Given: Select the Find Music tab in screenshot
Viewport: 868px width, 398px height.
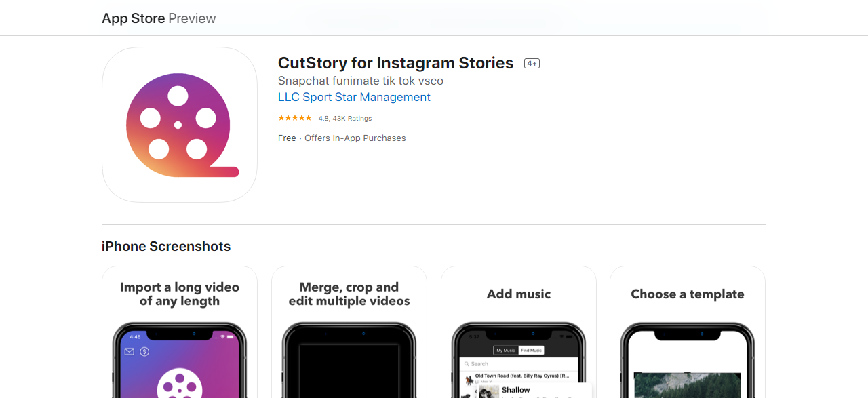Looking at the screenshot, I should (531, 351).
